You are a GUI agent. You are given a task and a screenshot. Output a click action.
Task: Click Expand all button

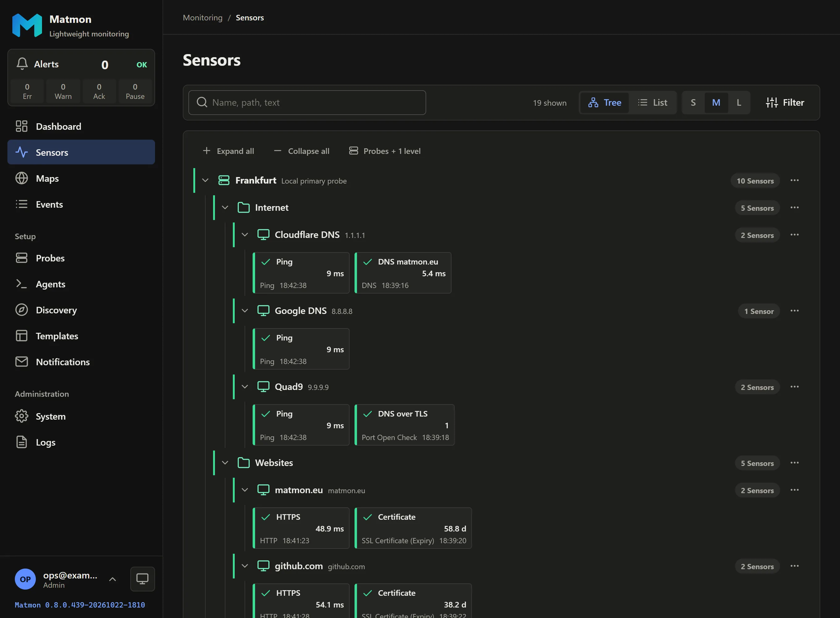[228, 151]
